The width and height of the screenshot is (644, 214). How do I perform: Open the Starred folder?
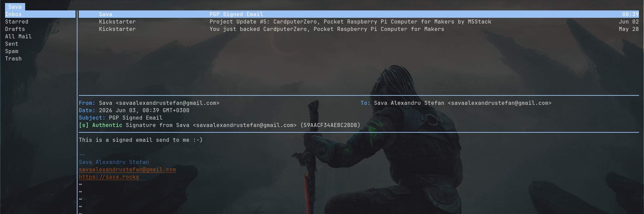17,22
